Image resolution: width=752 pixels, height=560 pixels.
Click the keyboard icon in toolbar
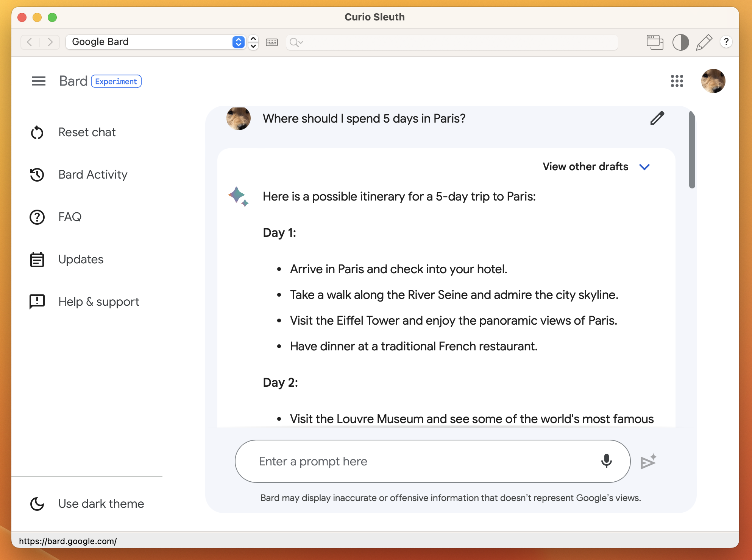(x=272, y=42)
